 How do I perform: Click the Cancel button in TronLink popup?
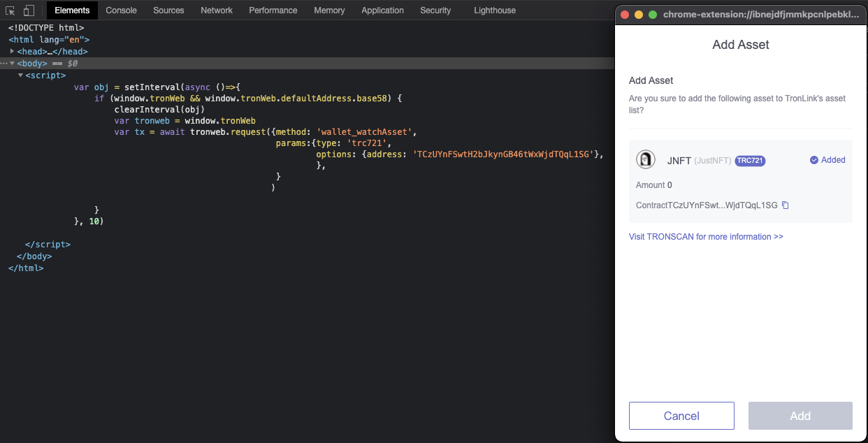pos(681,416)
